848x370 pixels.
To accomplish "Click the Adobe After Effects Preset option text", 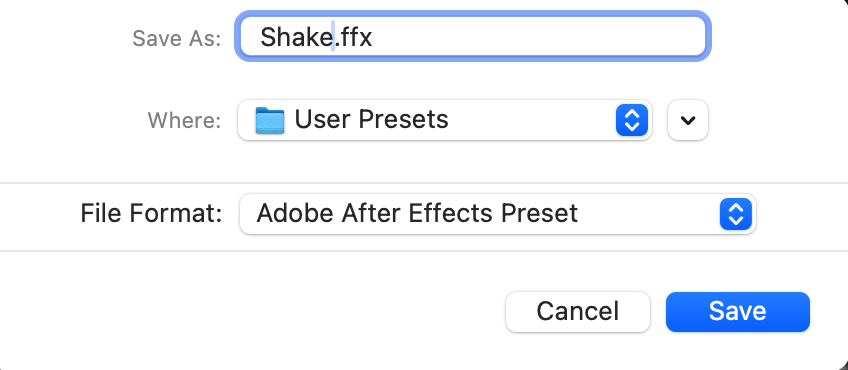I will pyautogui.click(x=417, y=213).
